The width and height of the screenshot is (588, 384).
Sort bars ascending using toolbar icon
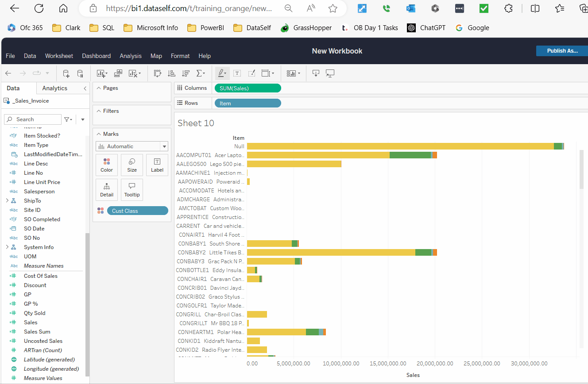[x=171, y=73]
